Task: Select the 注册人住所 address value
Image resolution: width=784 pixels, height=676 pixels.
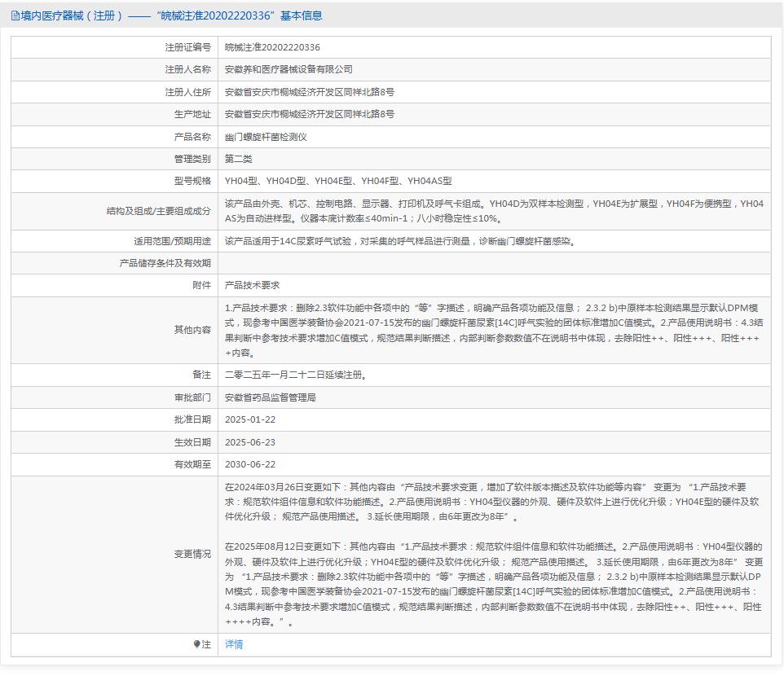Action: (310, 92)
